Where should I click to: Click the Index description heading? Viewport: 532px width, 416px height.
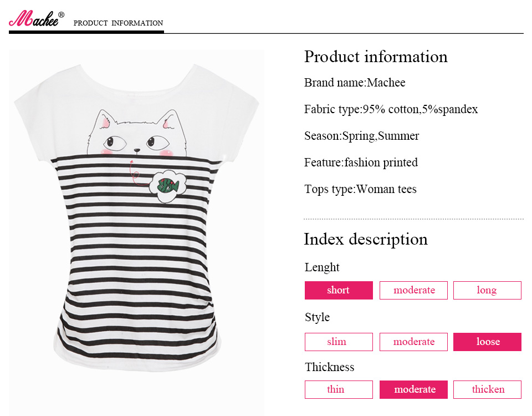[366, 239]
